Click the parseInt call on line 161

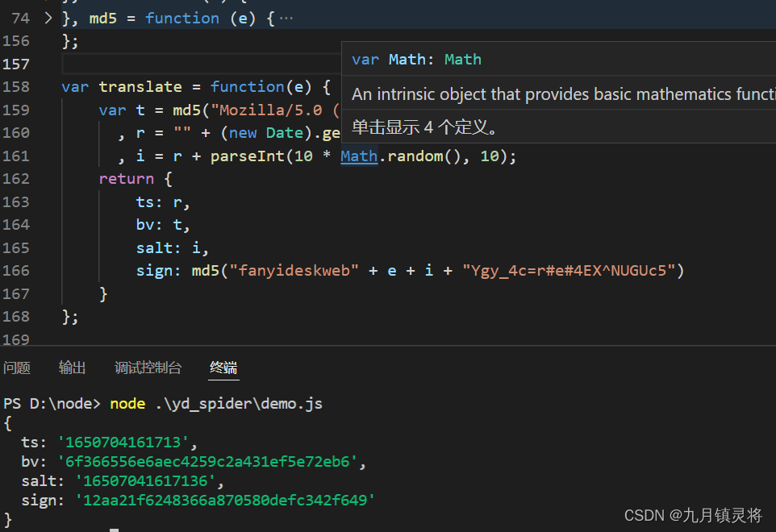(247, 156)
